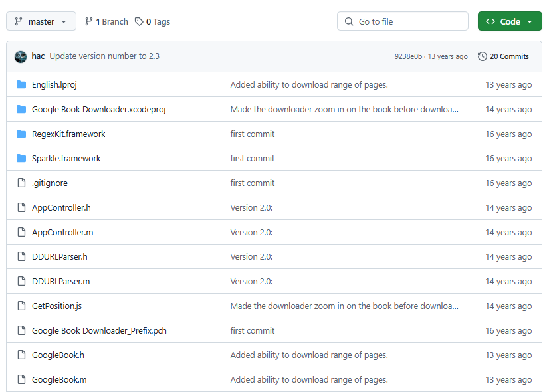Click the commit history clock icon

[x=482, y=56]
